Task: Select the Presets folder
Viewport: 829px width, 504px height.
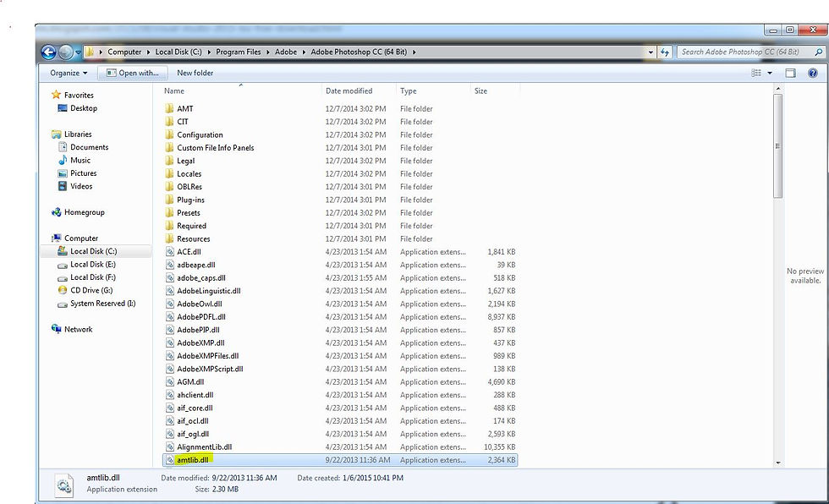Action: click(x=188, y=213)
